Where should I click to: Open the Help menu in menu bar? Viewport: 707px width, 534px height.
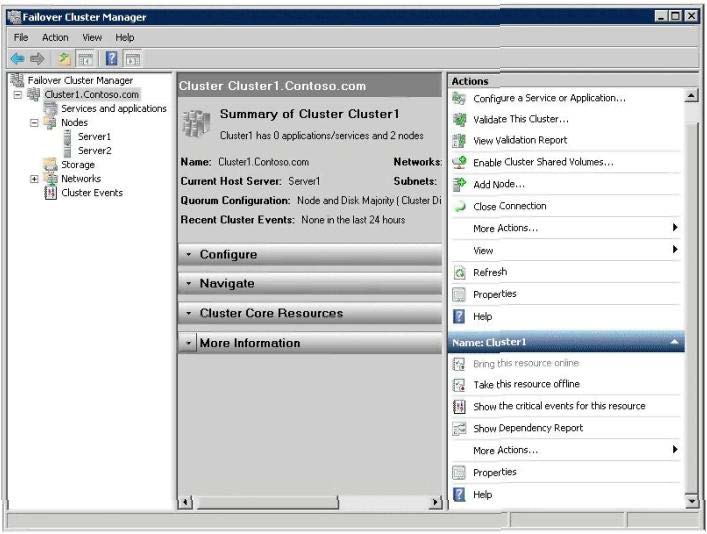pyautogui.click(x=125, y=37)
